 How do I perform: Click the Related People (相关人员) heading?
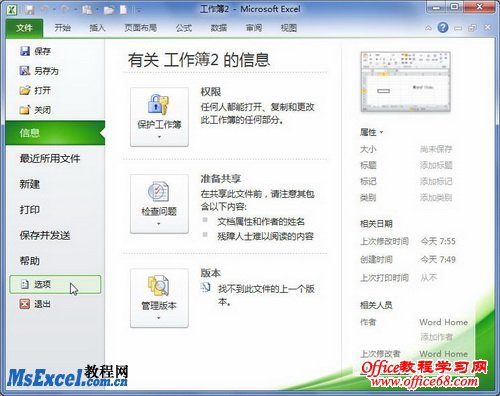coord(376,305)
